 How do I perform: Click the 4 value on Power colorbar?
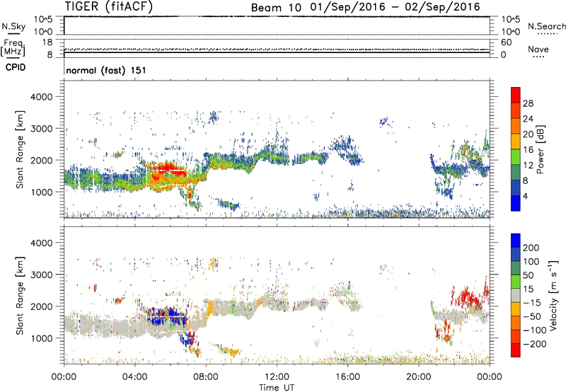point(526,196)
